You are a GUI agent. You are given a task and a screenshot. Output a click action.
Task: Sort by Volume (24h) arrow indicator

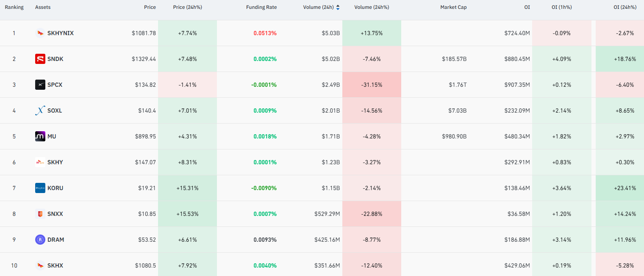point(338,7)
